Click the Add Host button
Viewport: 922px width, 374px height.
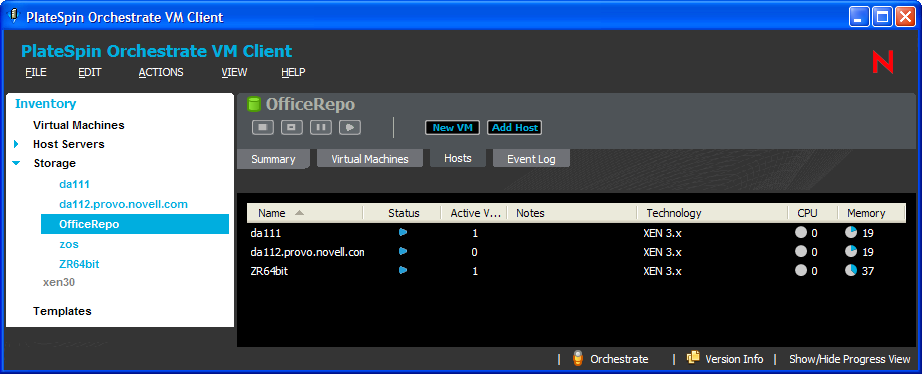[x=515, y=128]
